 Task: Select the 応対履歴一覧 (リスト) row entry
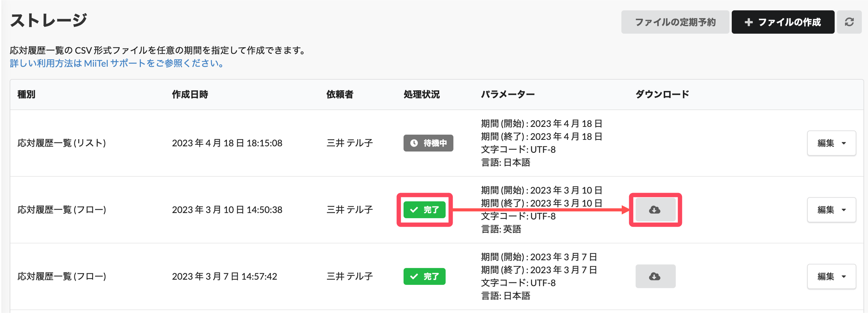(x=62, y=143)
